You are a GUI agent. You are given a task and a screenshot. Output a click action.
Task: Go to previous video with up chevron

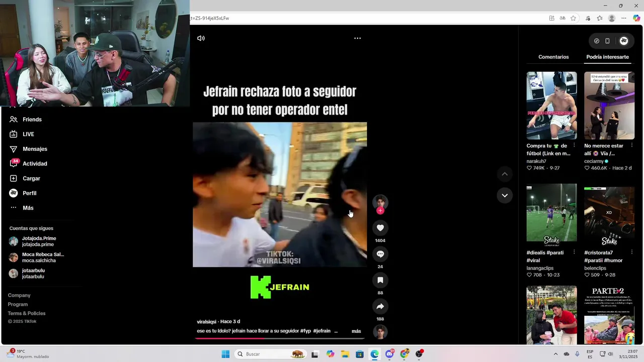505,174
